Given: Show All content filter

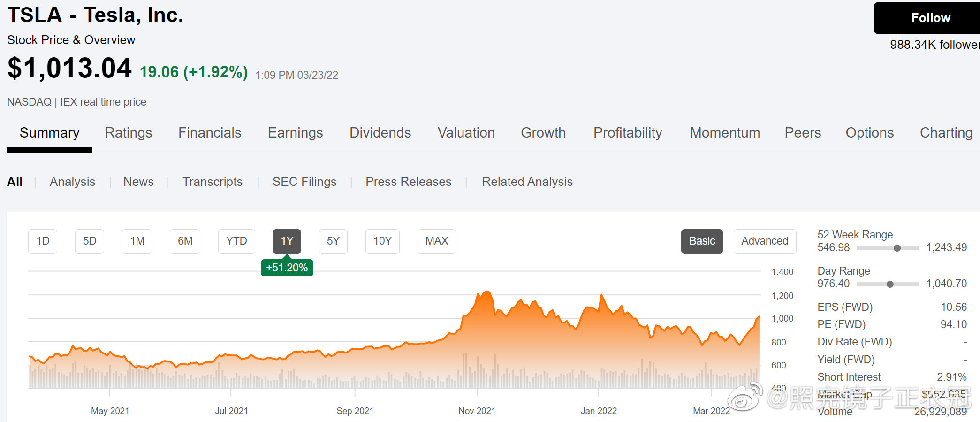Looking at the screenshot, I should [15, 182].
